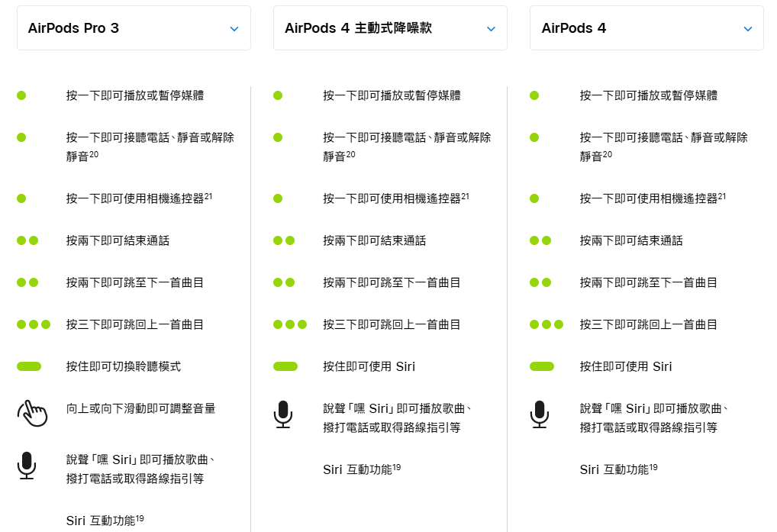Click single-dot icon beside 按一下即可播放或暫停媒體 in AirPods Pro 3
The image size is (777, 532).
click(21, 95)
